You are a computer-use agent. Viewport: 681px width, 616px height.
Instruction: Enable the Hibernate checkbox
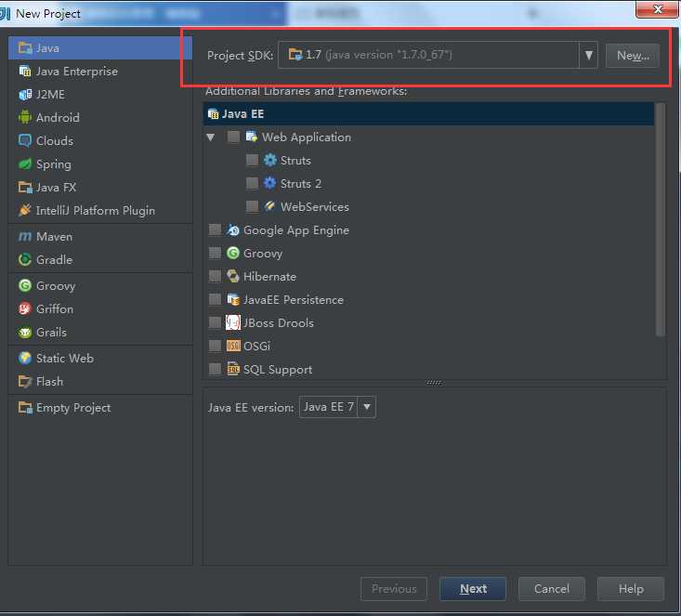tap(215, 276)
